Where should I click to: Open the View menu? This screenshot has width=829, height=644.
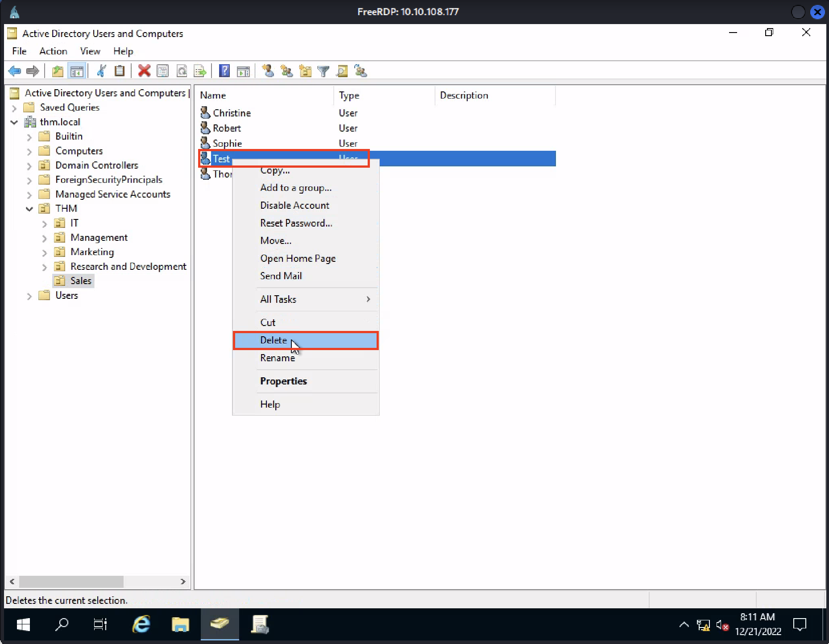pyautogui.click(x=90, y=51)
